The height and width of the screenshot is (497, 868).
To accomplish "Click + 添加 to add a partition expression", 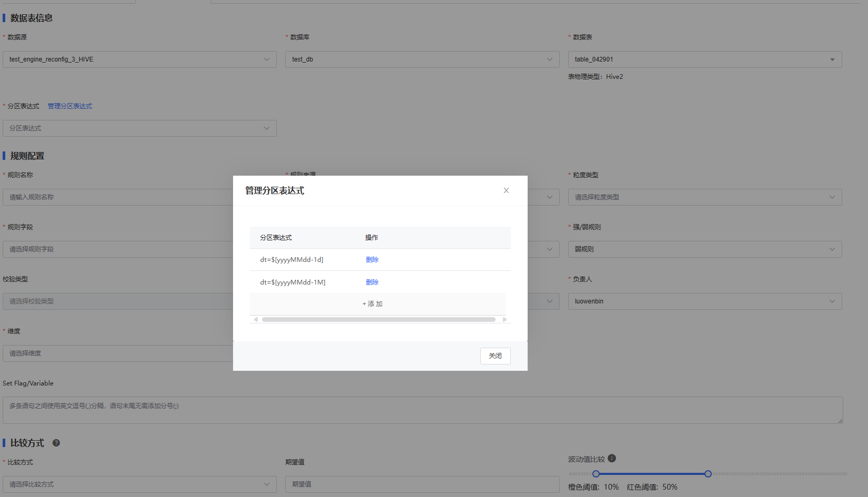I will tap(372, 304).
